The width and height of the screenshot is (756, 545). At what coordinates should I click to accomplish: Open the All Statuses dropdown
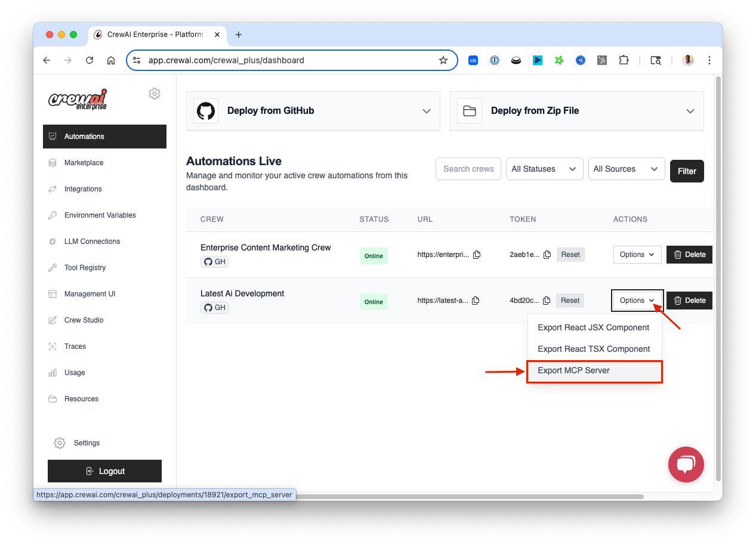pyautogui.click(x=544, y=169)
